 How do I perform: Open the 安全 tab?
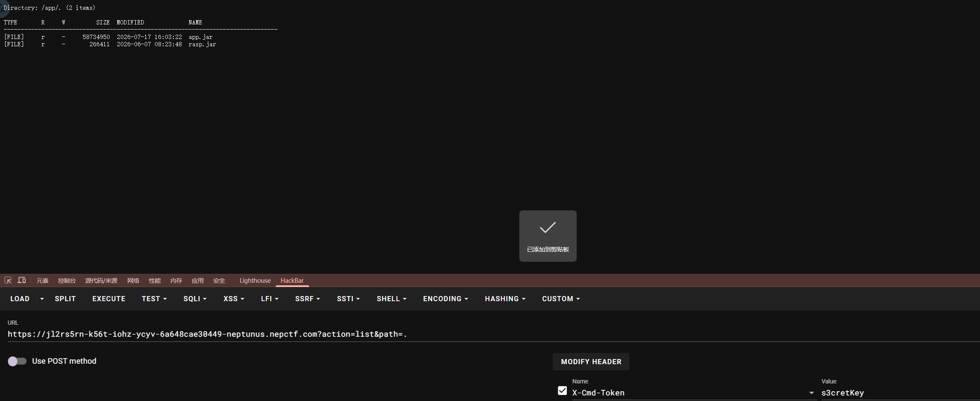pos(219,281)
